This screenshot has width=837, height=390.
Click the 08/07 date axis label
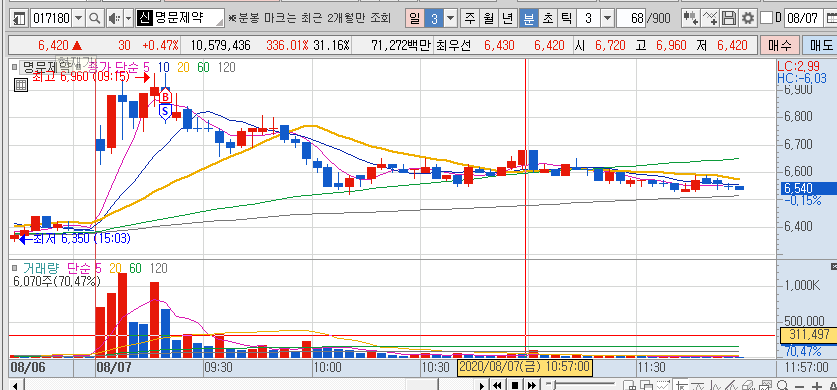115,367
